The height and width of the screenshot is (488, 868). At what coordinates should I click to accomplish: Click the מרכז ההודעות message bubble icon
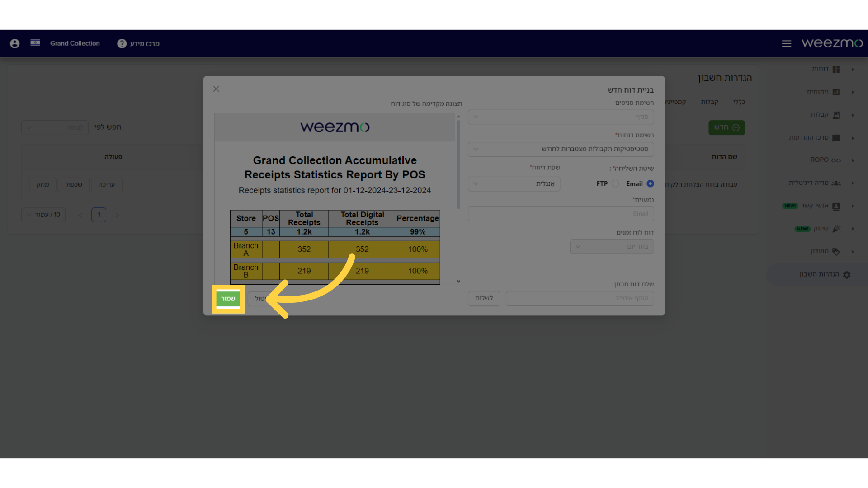click(x=836, y=138)
